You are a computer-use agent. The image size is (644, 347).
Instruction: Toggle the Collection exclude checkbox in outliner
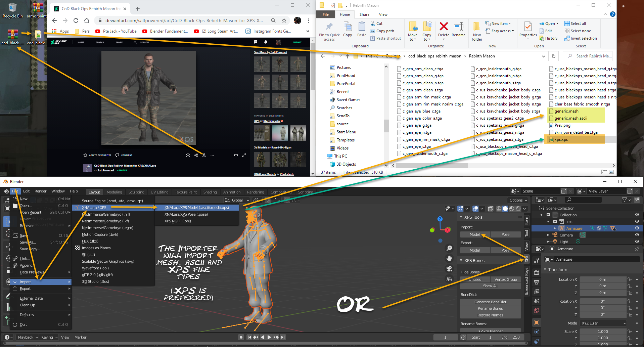click(x=548, y=215)
